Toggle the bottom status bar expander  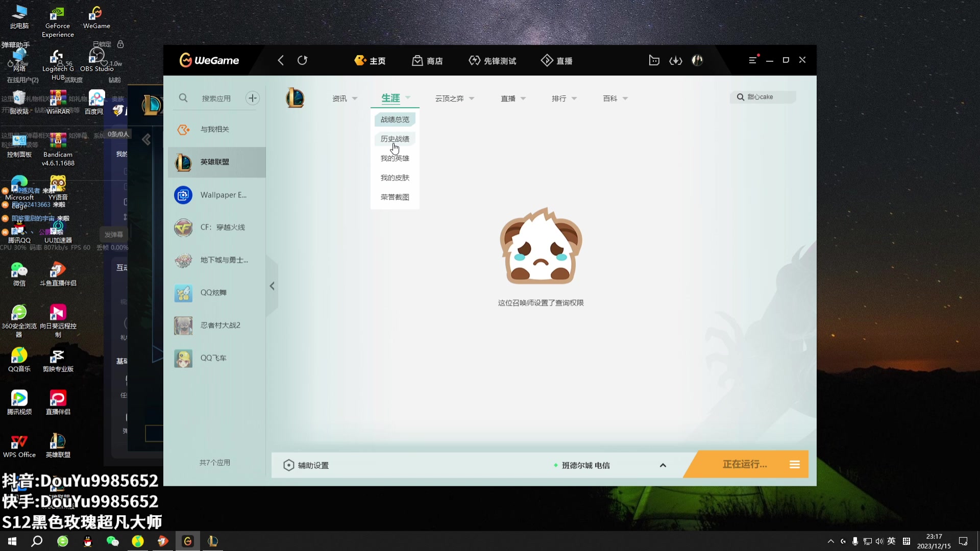(664, 465)
